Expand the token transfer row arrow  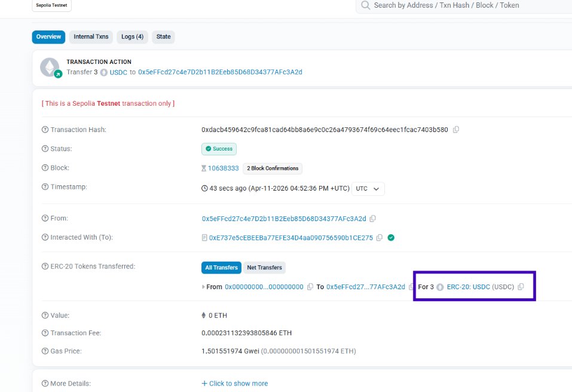[203, 287]
